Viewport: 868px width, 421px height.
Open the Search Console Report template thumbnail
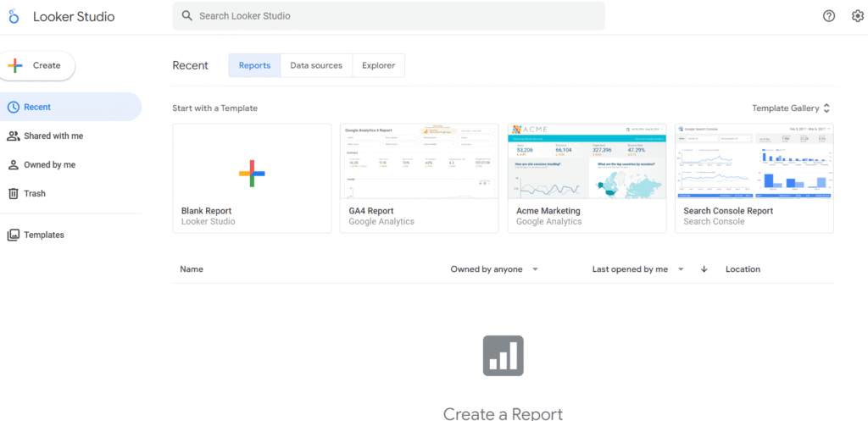pyautogui.click(x=754, y=162)
